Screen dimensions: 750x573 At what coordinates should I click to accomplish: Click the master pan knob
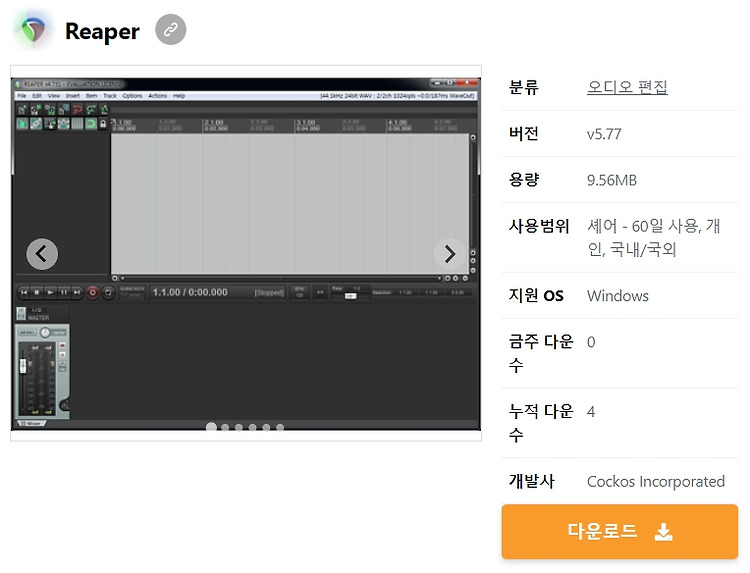coord(45,332)
